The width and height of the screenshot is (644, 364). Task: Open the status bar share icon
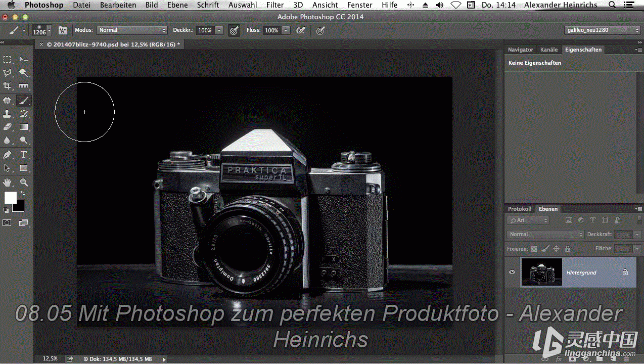click(x=70, y=359)
